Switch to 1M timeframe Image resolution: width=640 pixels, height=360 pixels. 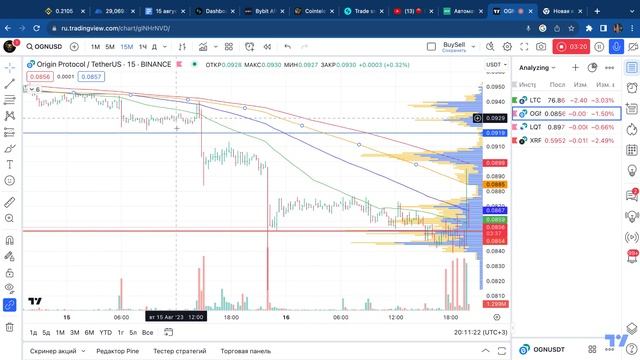point(96,47)
